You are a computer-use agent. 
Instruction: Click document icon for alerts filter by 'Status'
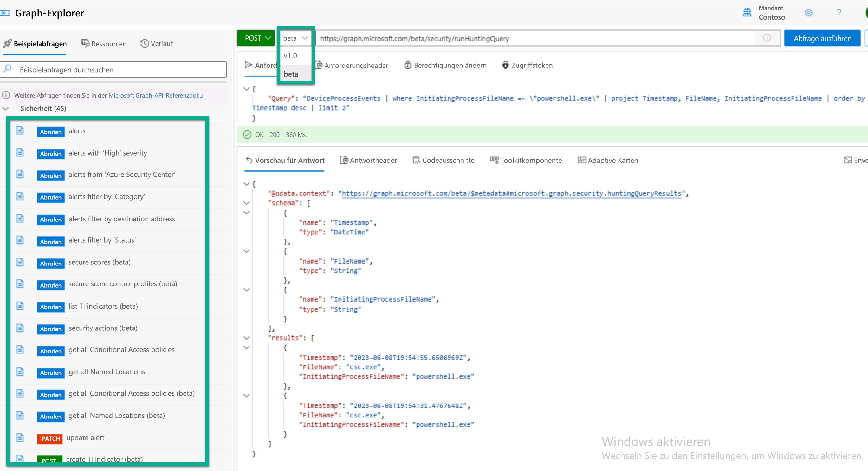coord(20,240)
